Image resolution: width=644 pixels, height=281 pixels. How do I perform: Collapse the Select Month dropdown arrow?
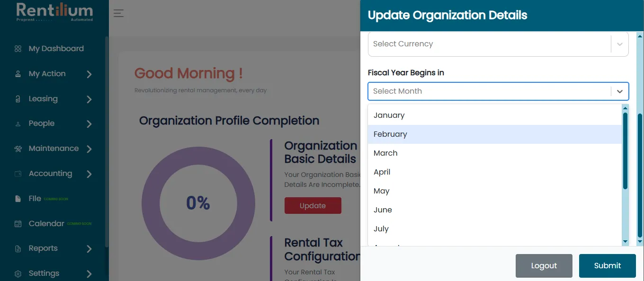pos(620,91)
